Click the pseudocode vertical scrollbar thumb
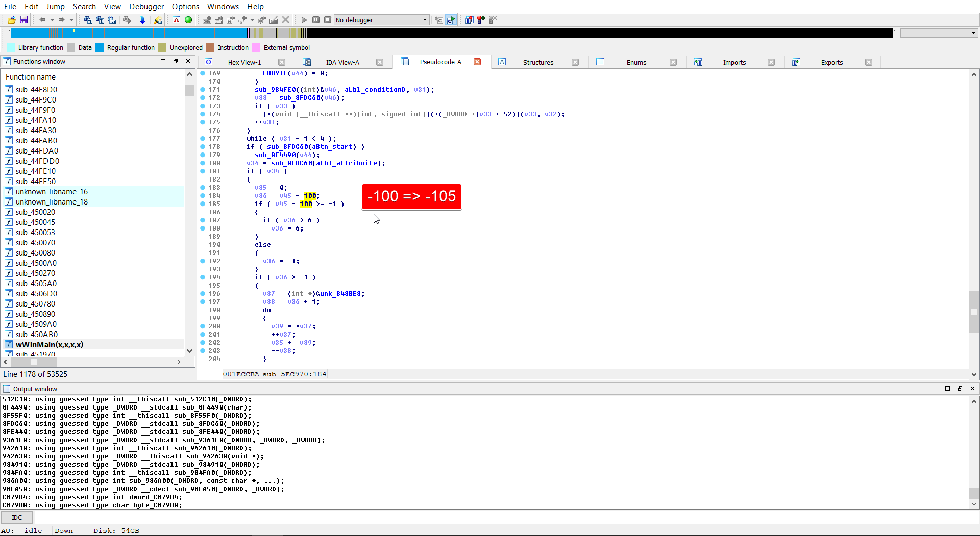 (x=974, y=312)
